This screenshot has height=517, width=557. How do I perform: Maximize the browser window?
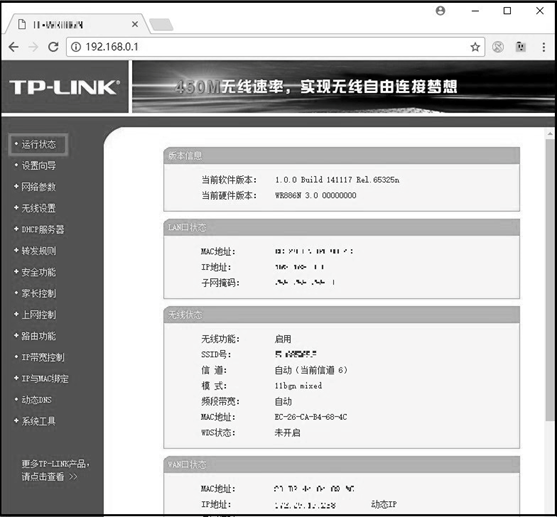pos(507,11)
